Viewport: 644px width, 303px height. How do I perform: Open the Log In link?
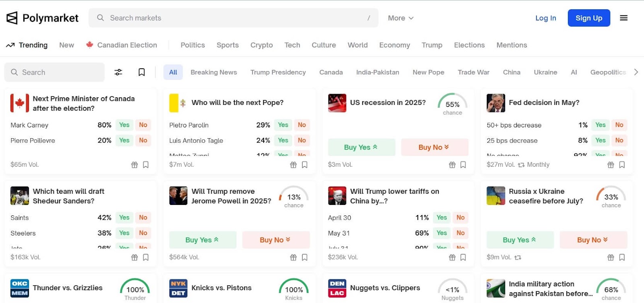(x=545, y=18)
